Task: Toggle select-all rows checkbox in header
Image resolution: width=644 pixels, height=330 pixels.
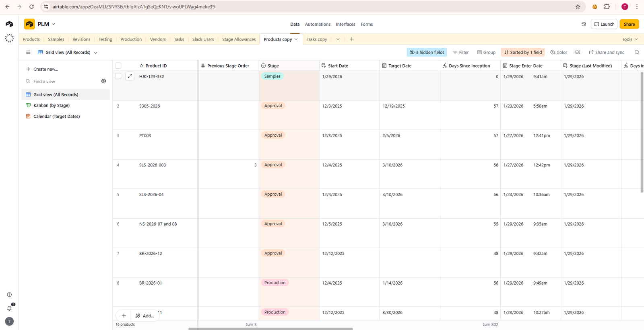Action: pos(118,66)
